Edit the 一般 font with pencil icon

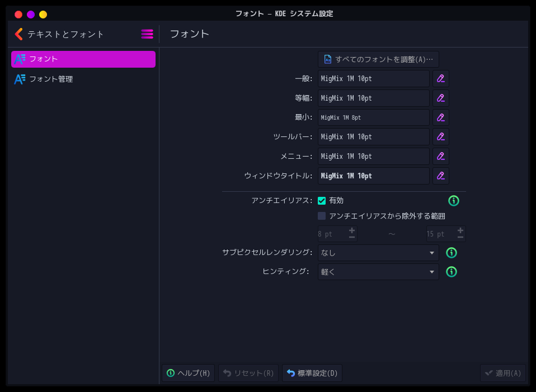[441, 79]
